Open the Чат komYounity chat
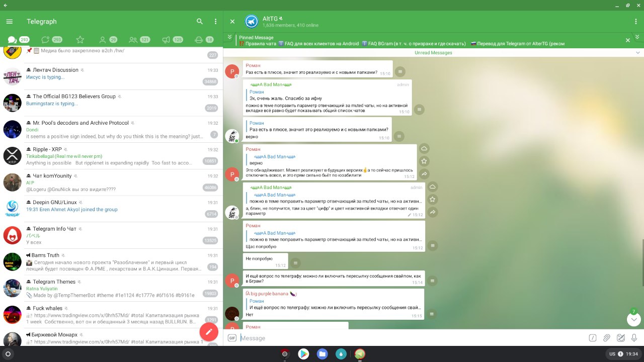The width and height of the screenshot is (644, 362). pos(111,183)
